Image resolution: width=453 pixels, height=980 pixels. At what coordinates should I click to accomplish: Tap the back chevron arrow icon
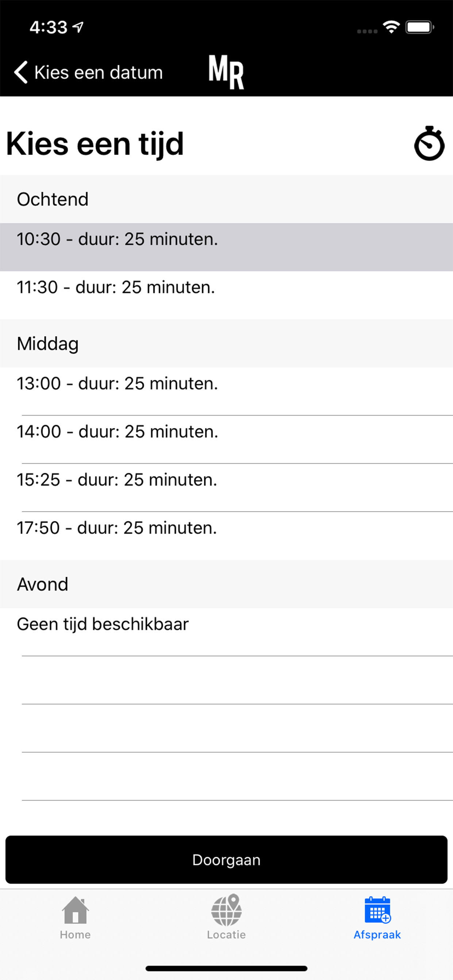(x=21, y=72)
